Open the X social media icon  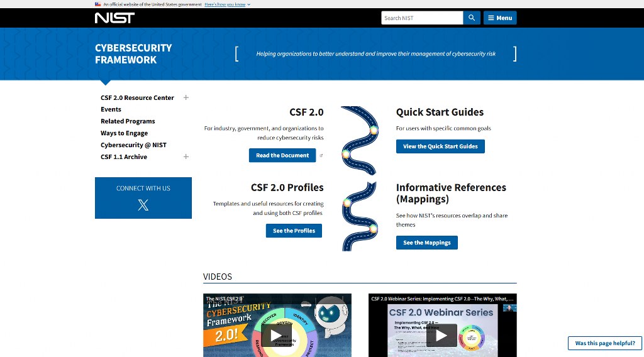(x=143, y=204)
